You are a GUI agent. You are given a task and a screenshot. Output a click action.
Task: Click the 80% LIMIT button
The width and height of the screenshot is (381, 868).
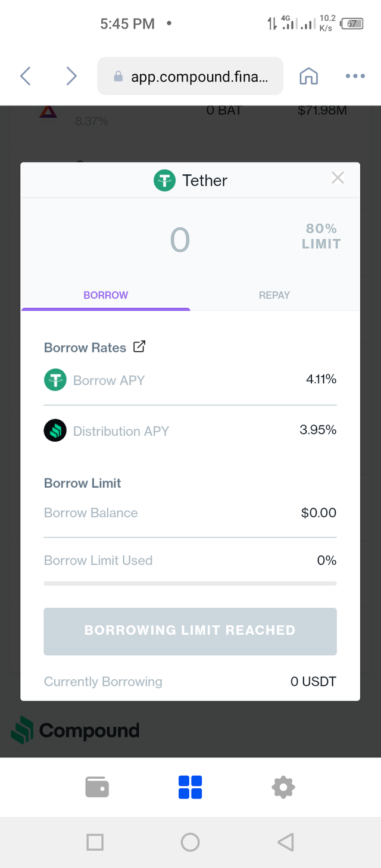[x=321, y=236]
